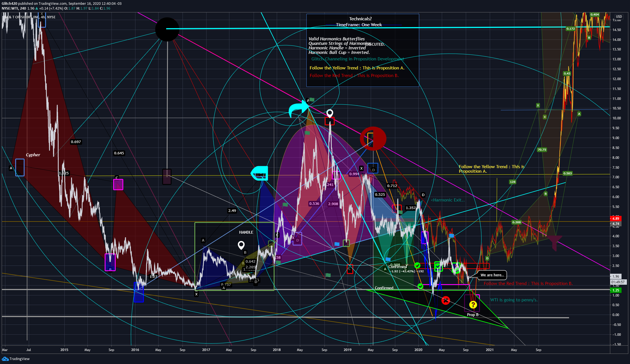The height and width of the screenshot is (364, 630).
Task: Click the USD currency label
Action: [619, 17]
